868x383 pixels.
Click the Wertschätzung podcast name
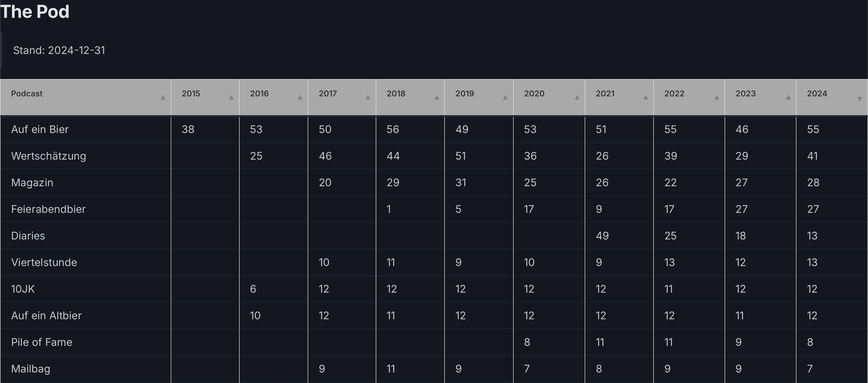click(x=48, y=156)
